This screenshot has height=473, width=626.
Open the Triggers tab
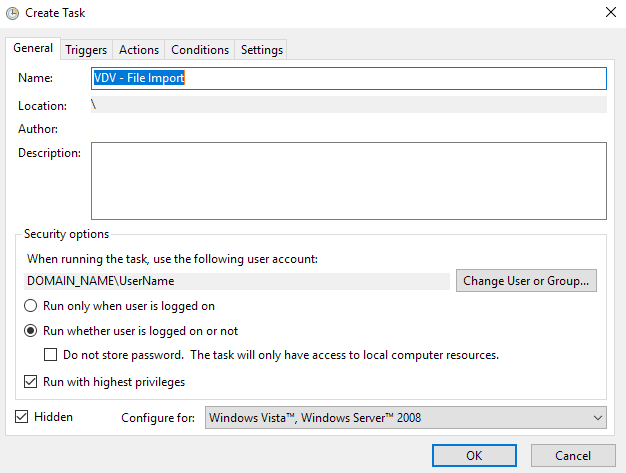(86, 50)
